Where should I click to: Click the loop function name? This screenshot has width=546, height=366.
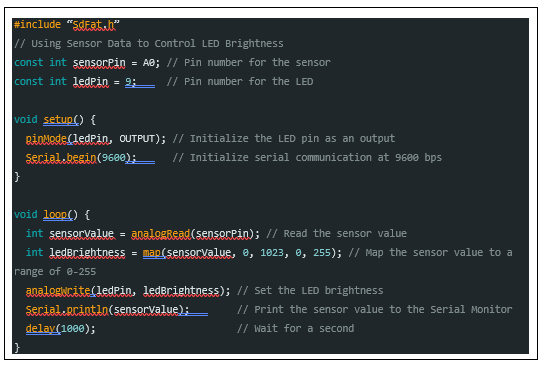(55, 215)
